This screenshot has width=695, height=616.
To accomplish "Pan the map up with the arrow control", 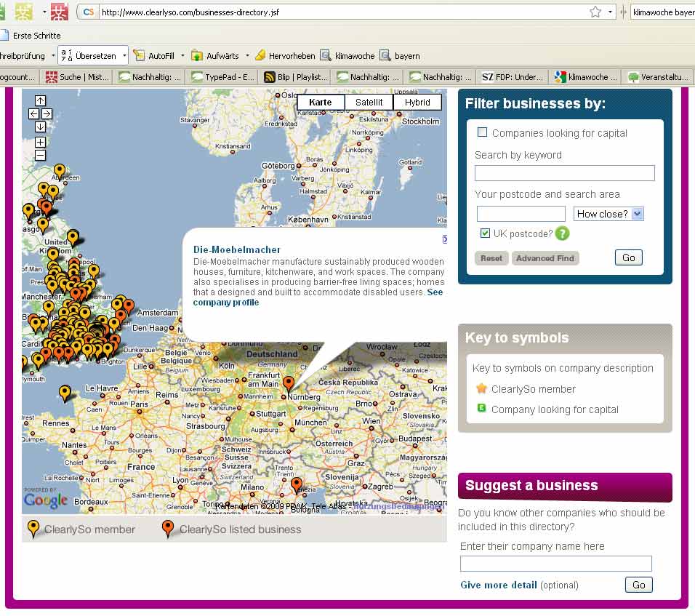I will coord(40,100).
